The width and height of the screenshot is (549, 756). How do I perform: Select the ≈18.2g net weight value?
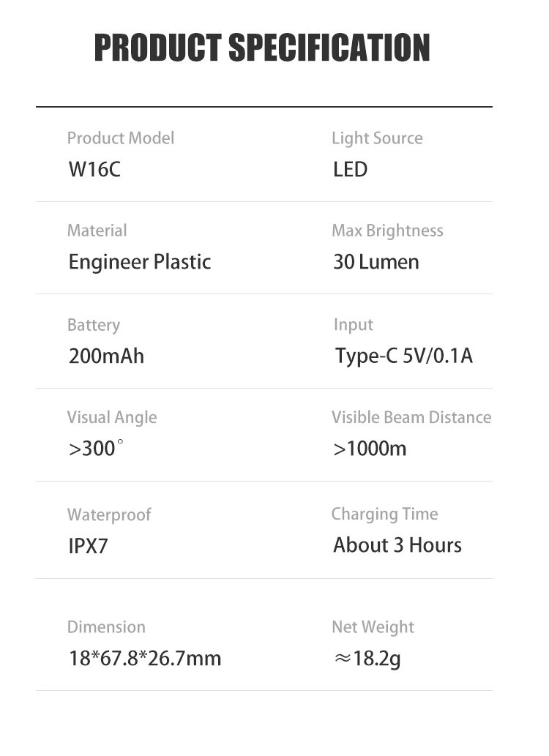(x=367, y=659)
